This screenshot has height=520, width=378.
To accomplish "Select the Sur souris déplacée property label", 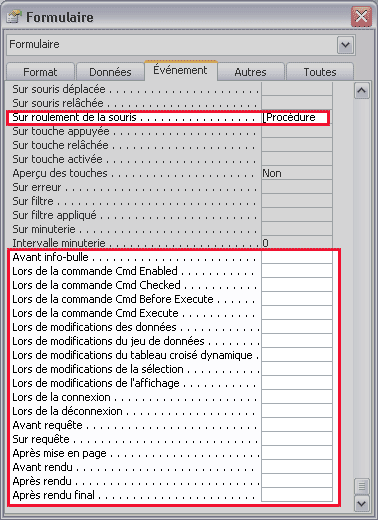I will [x=59, y=89].
